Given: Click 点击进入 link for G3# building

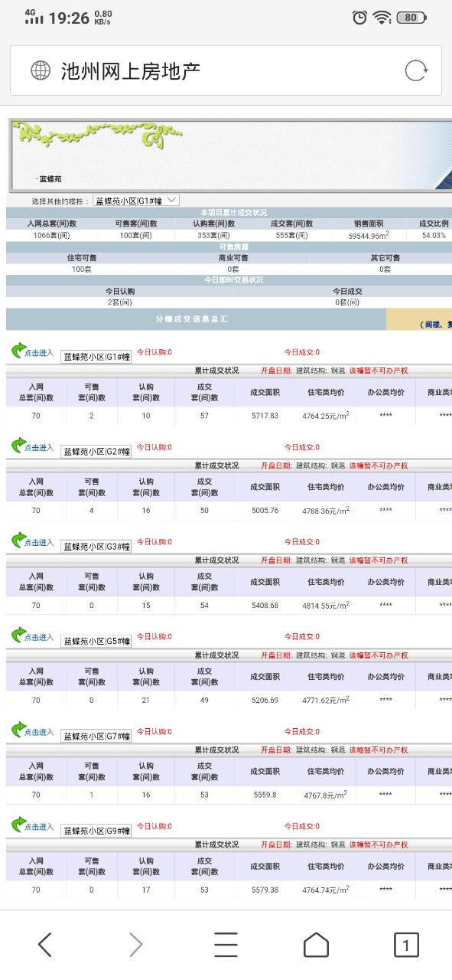Looking at the screenshot, I should pos(39,543).
